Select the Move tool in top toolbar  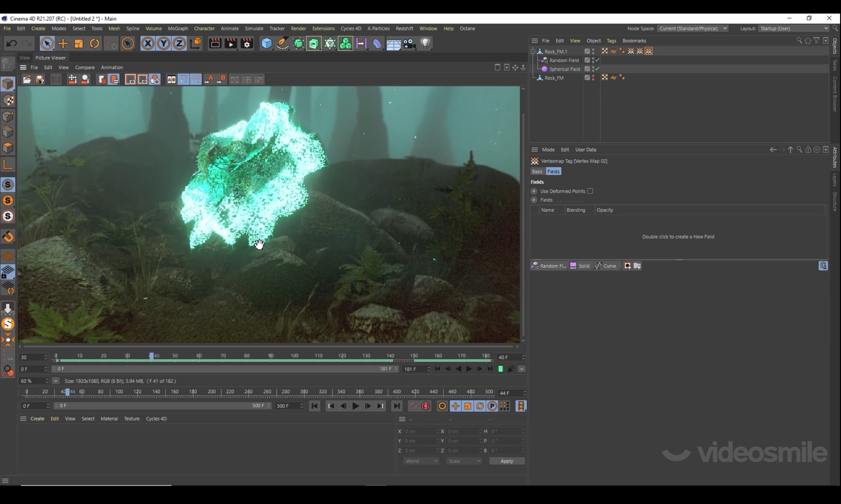coord(63,43)
